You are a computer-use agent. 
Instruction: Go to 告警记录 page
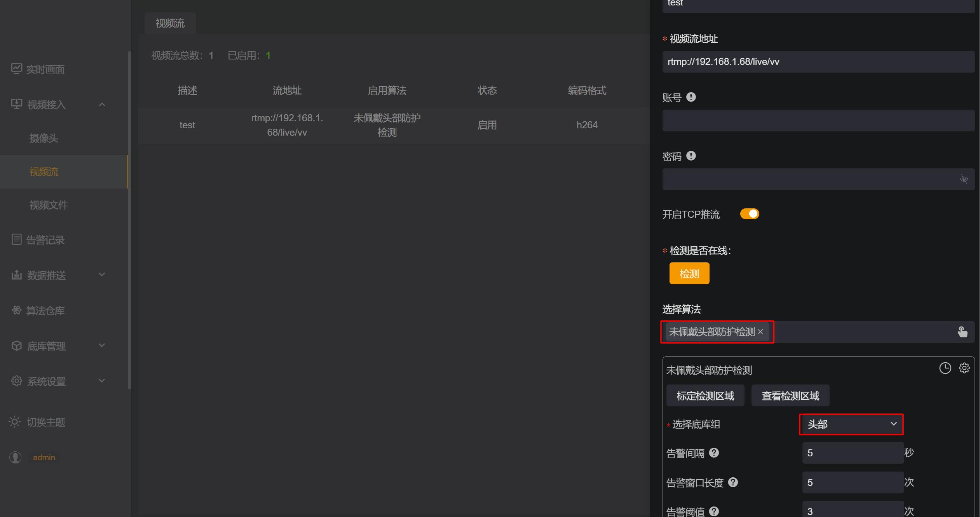point(45,240)
